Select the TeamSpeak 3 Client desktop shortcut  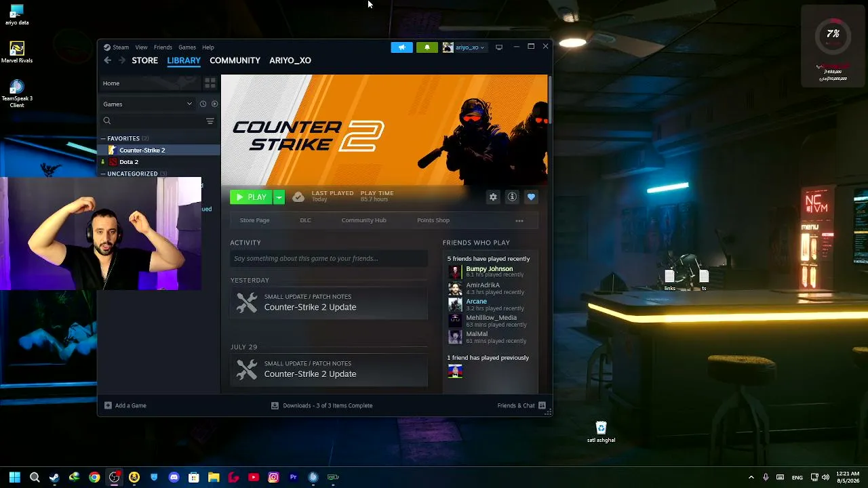point(17,94)
